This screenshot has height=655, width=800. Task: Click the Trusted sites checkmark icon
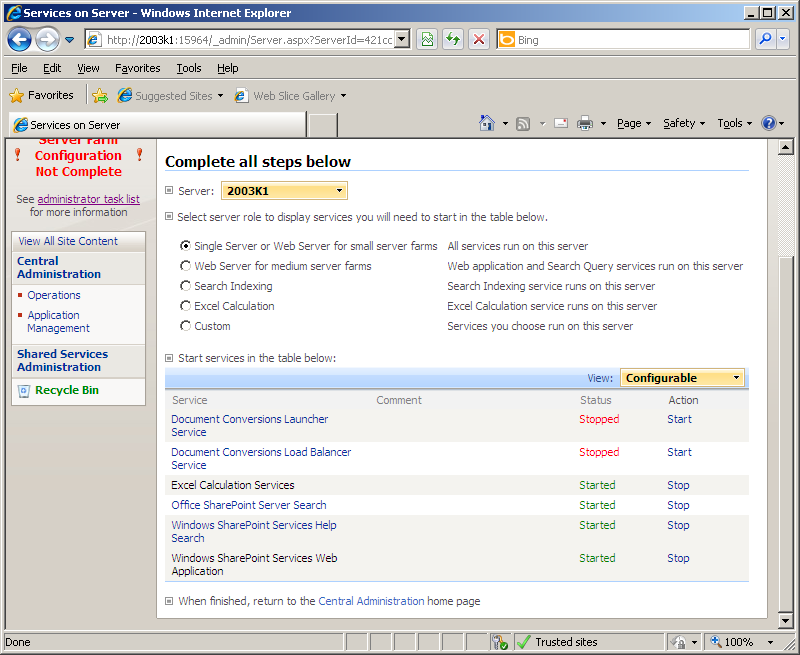pos(523,642)
